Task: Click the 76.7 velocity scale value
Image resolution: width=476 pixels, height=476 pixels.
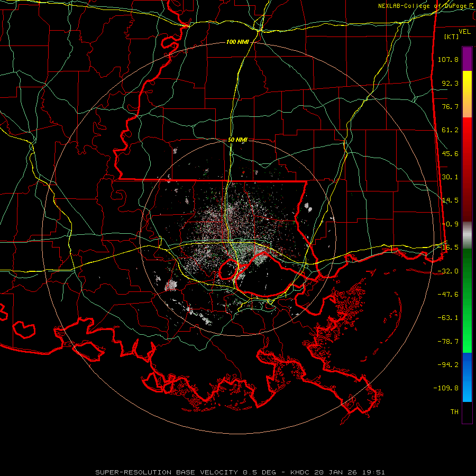Action: point(450,106)
